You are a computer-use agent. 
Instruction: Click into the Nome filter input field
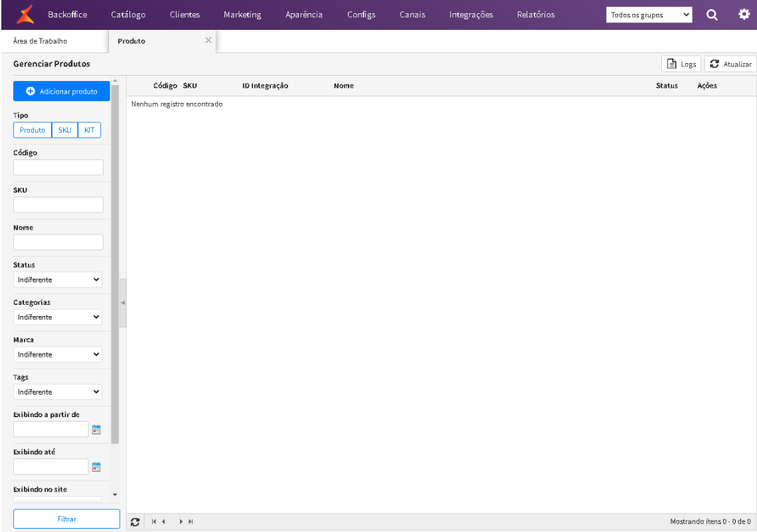(58, 242)
